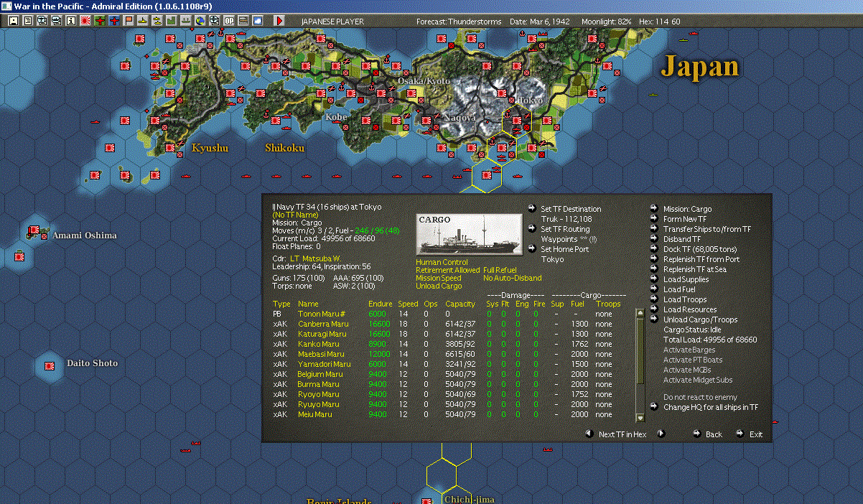Viewport: 863px width, 504px height.
Task: Click the Set TF Routing arrow icon
Action: pyautogui.click(x=532, y=229)
